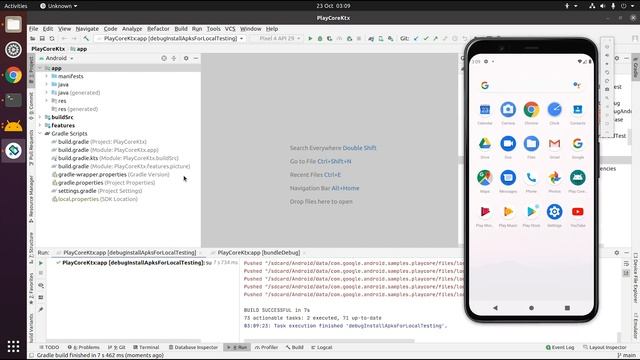Viewport: 640px width, 360px height.
Task: Click the Project panel settings gear
Action: coord(186,58)
